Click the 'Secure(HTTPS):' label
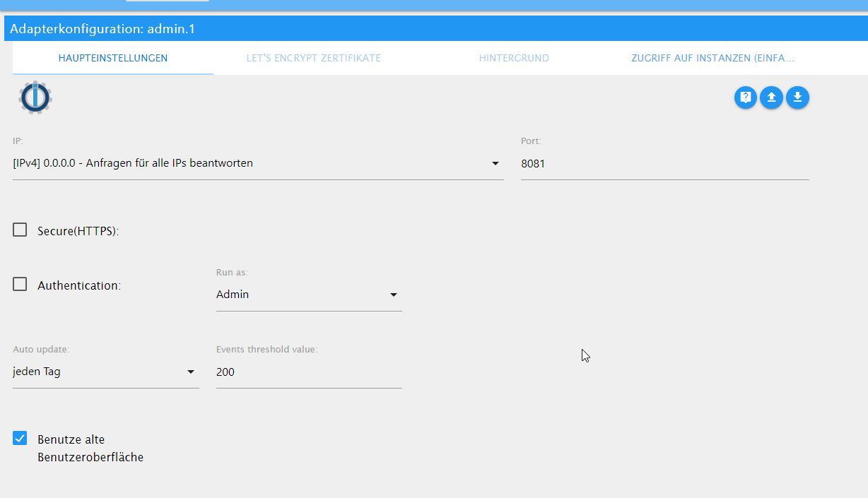This screenshot has height=498, width=868. (78, 231)
